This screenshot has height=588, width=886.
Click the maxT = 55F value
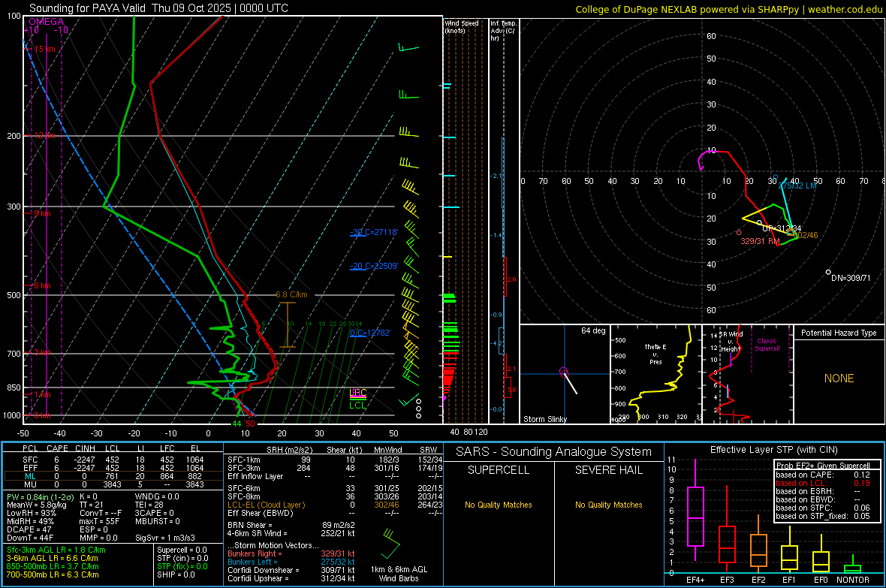(99, 521)
